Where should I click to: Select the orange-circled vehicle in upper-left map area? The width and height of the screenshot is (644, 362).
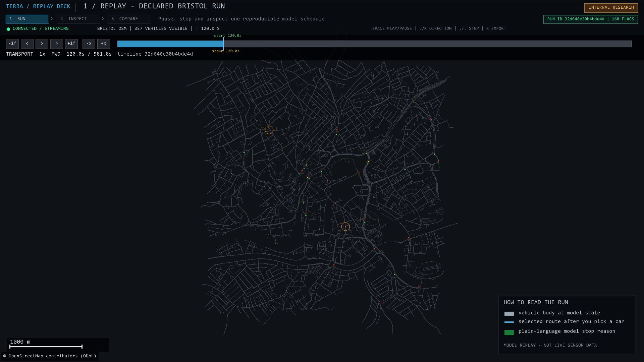coord(269,130)
